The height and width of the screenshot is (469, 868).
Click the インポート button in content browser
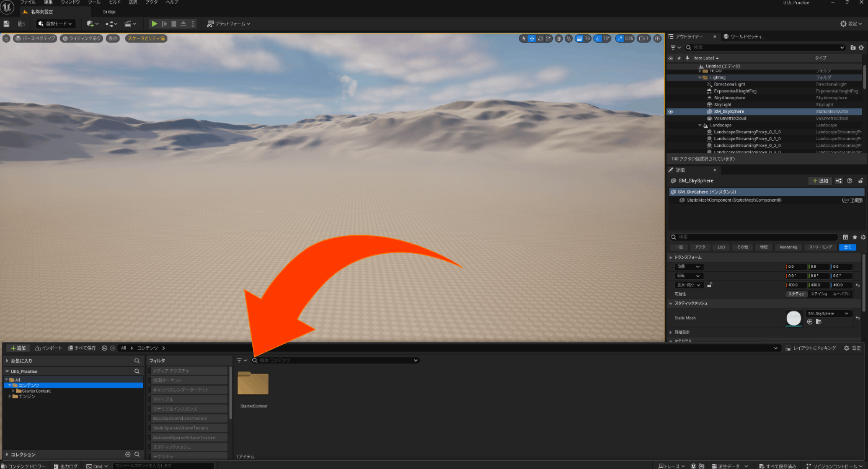(48, 348)
